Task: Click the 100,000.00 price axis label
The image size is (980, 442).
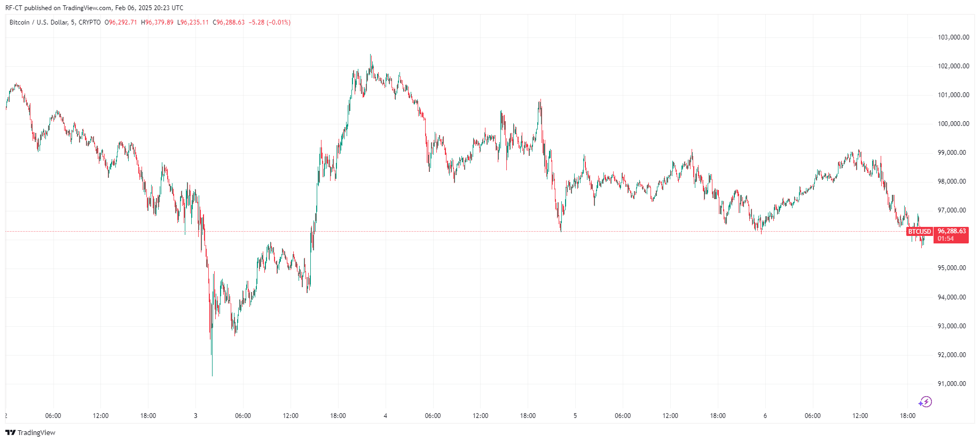Action: tap(953, 124)
